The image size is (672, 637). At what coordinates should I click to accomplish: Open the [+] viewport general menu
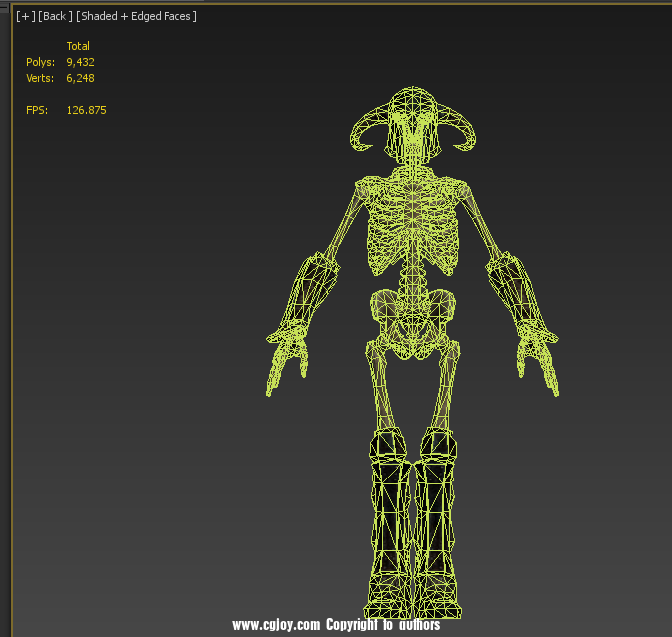coord(26,17)
